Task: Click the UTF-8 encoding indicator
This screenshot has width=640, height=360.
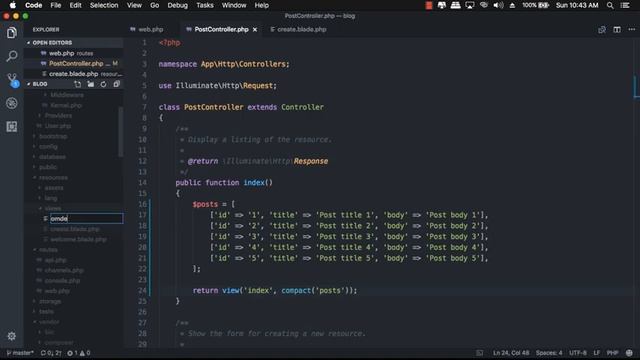Action: [578, 353]
